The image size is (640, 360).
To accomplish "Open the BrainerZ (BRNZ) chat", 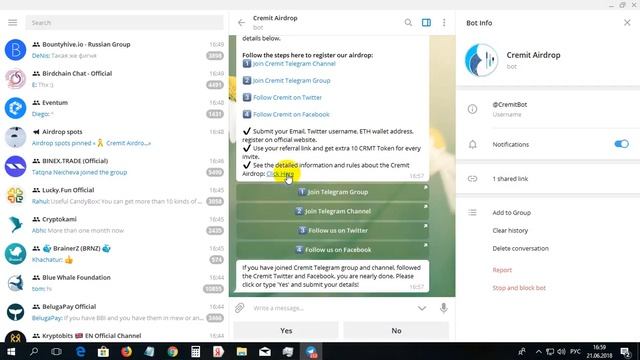I will click(114, 254).
